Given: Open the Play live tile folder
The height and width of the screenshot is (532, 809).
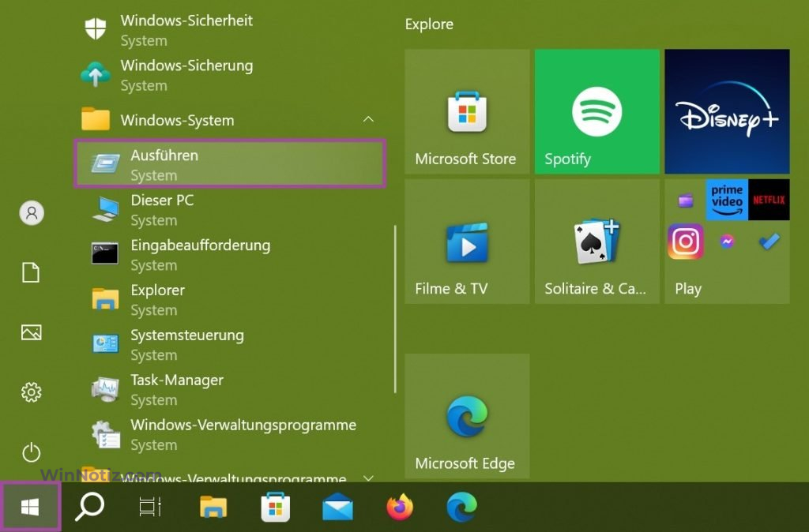Looking at the screenshot, I should [x=726, y=241].
